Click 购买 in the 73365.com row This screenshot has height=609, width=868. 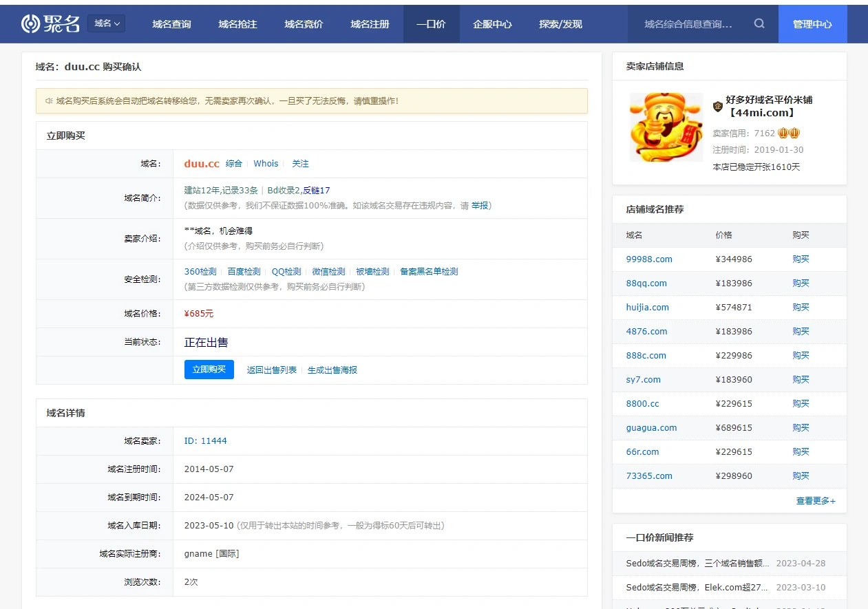(x=801, y=476)
